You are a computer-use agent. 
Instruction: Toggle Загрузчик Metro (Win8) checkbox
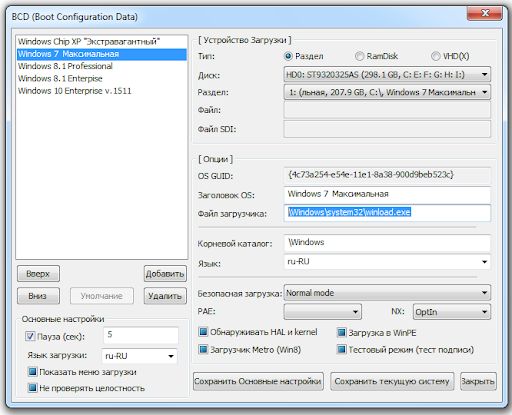(203, 349)
